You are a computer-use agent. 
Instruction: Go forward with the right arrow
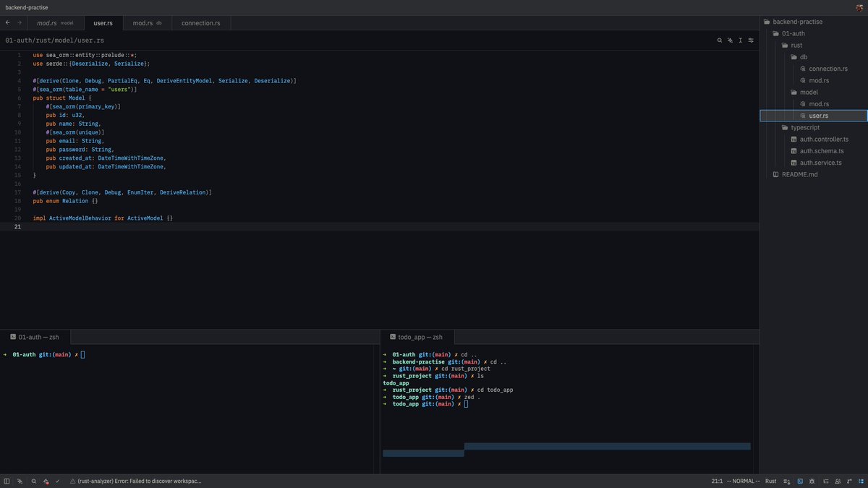click(19, 23)
